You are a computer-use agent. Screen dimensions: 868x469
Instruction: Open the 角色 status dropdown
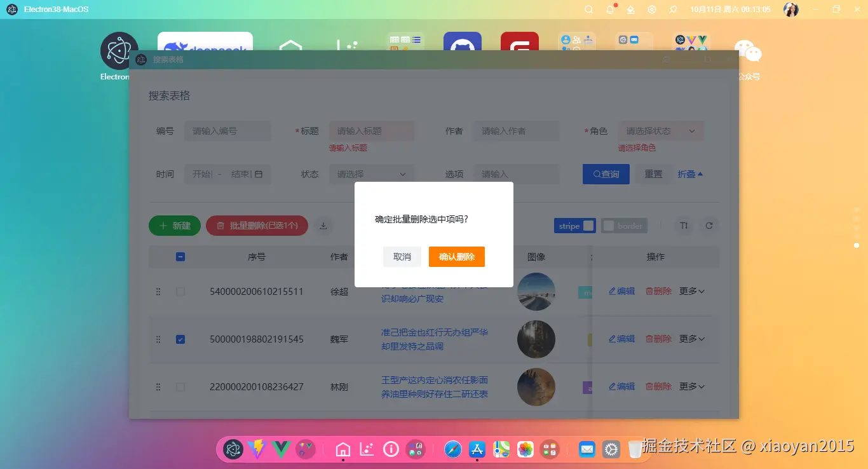click(661, 130)
